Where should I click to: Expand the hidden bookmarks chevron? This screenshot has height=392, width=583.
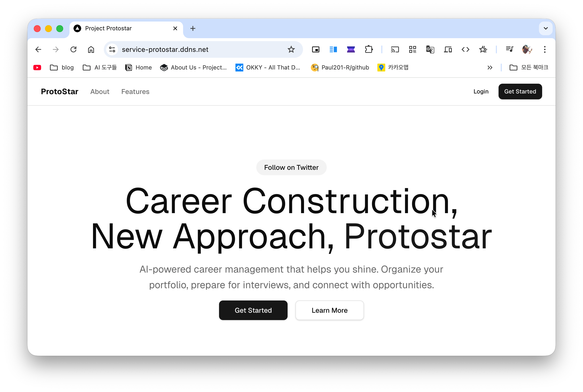490,68
